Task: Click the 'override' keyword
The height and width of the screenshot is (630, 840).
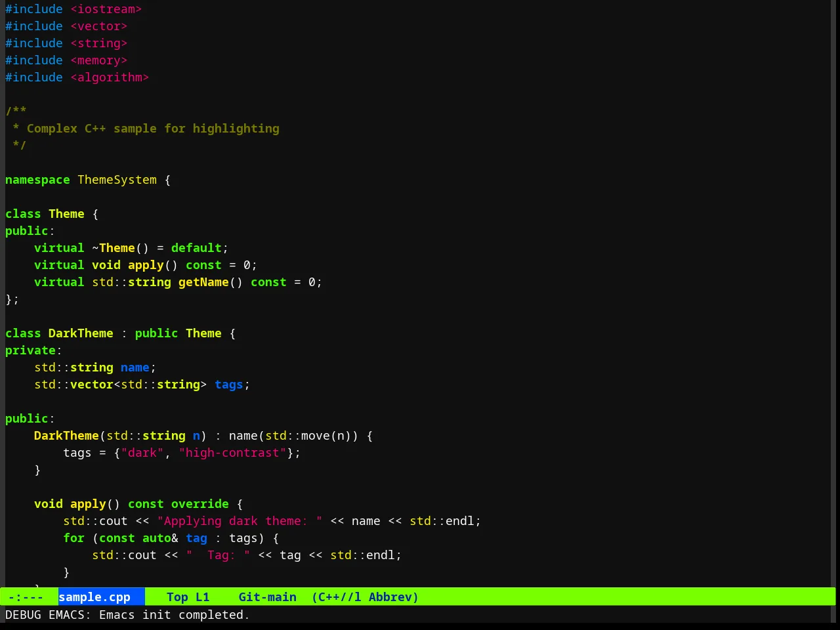Action: point(200,504)
